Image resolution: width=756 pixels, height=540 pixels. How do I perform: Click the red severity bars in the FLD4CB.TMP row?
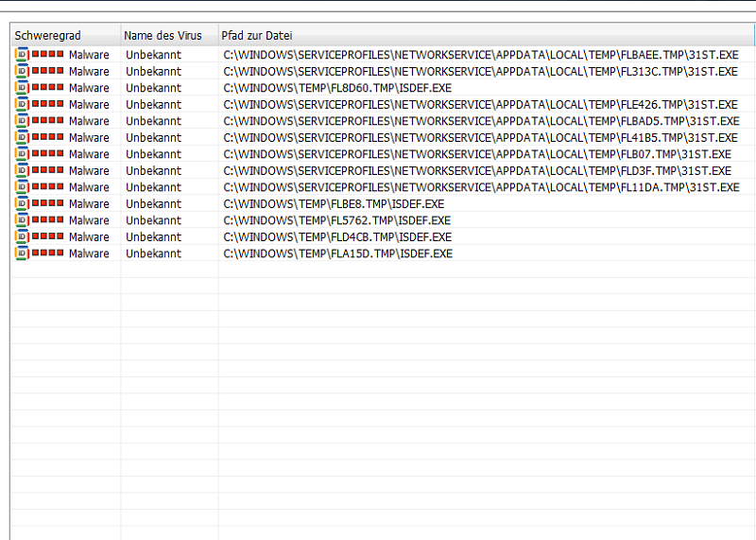click(x=48, y=236)
